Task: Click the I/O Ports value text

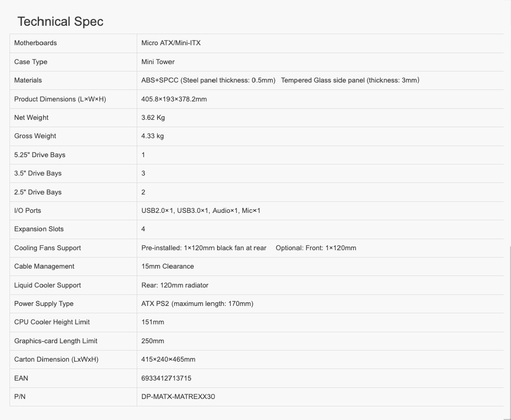Action: coord(201,211)
